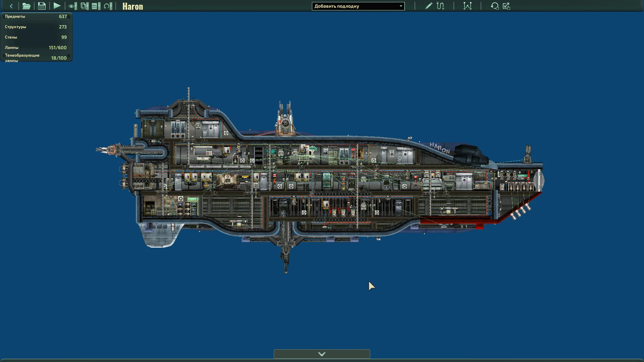Activate the waypoints editing tool

(467, 6)
